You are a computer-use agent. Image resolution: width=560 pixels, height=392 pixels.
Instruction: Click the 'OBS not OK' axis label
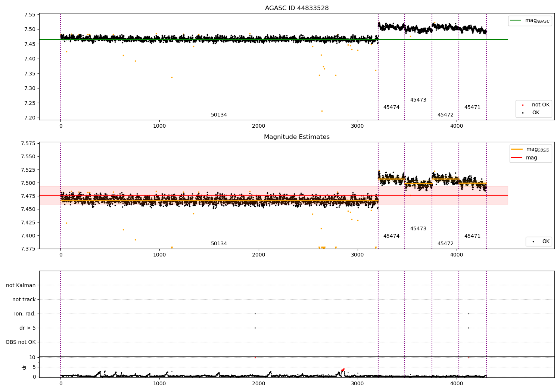tap(21, 342)
